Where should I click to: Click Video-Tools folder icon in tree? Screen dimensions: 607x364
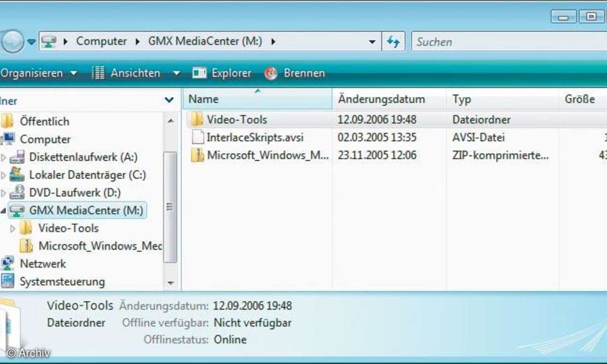[26, 228]
